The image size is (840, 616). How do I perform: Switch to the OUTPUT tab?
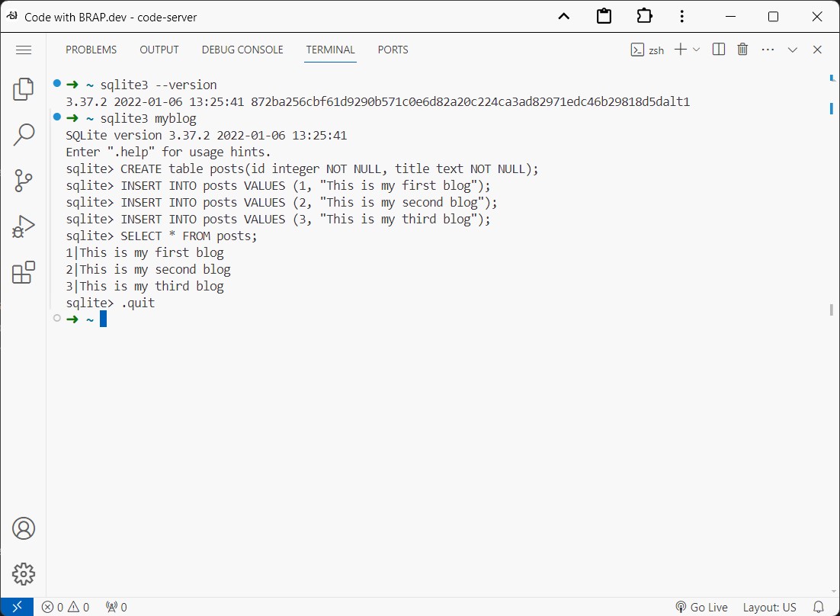tap(159, 50)
